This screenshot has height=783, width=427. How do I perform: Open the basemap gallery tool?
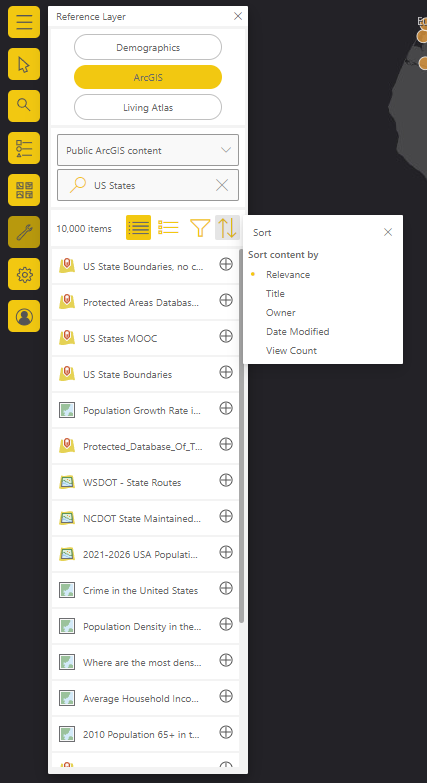[x=24, y=190]
